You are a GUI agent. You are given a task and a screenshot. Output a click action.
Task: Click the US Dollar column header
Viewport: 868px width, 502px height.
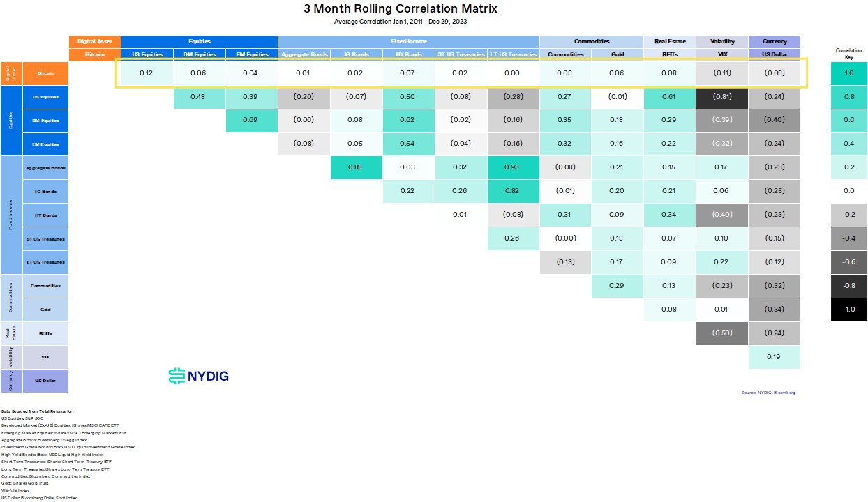pos(774,54)
